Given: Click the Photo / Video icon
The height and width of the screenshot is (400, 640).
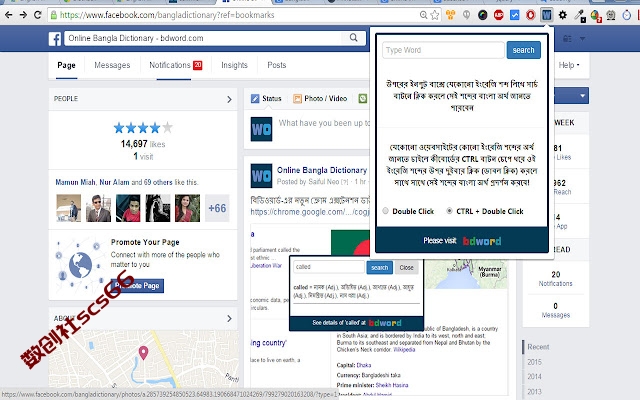Looking at the screenshot, I should (297, 98).
